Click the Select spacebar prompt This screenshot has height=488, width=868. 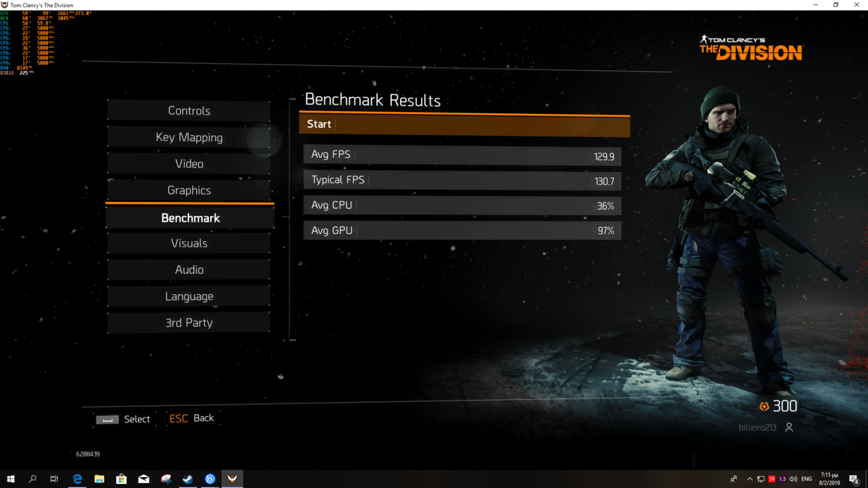(123, 420)
